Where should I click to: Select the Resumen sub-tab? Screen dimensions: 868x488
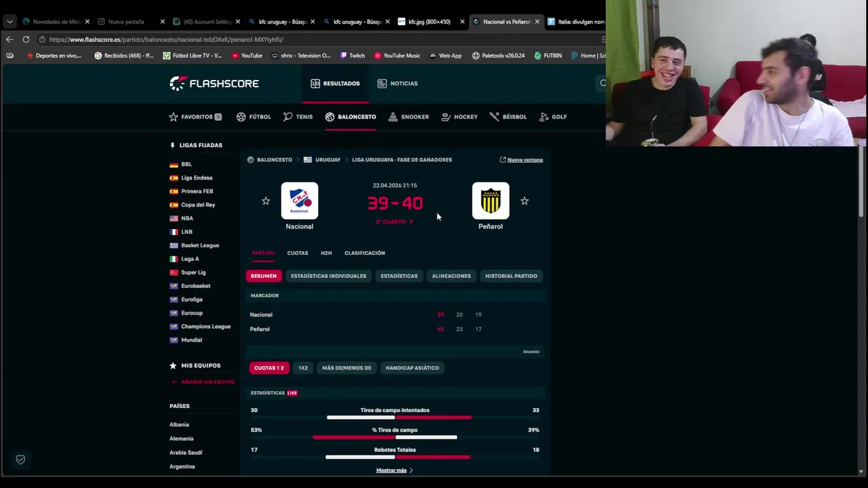(264, 276)
